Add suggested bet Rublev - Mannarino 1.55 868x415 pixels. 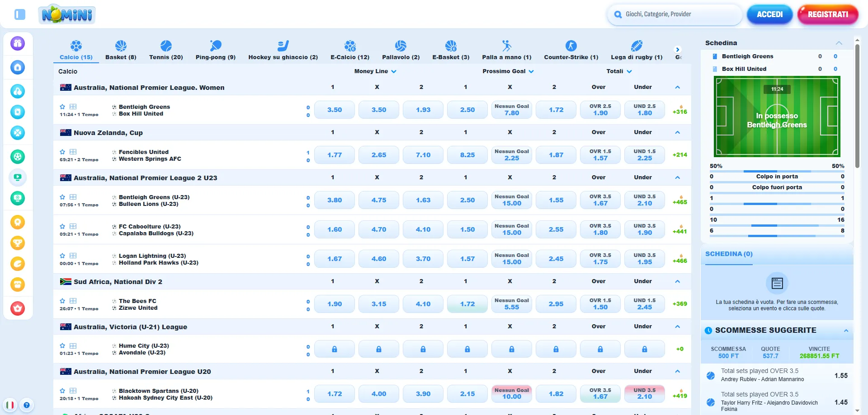777,376
